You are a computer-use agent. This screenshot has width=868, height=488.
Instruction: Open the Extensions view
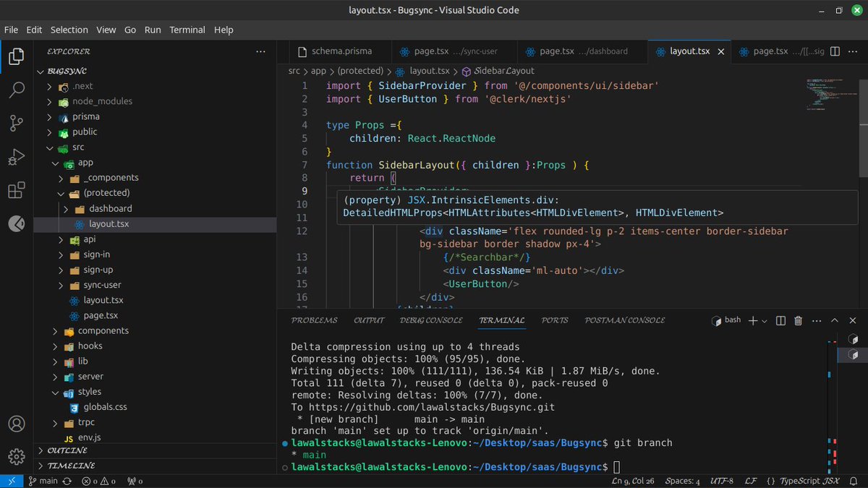(x=16, y=189)
